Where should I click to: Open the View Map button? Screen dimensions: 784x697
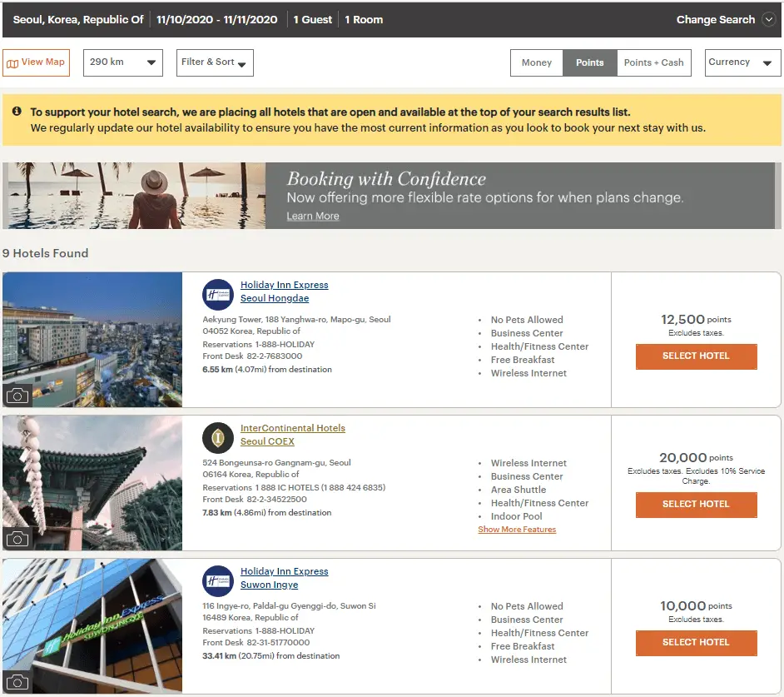[36, 62]
